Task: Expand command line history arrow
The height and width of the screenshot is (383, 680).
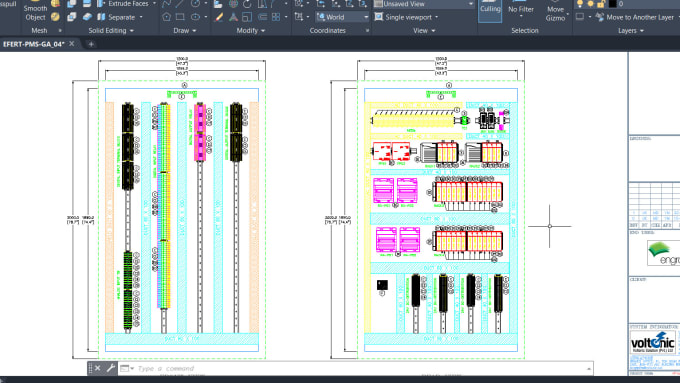Action: (588, 369)
